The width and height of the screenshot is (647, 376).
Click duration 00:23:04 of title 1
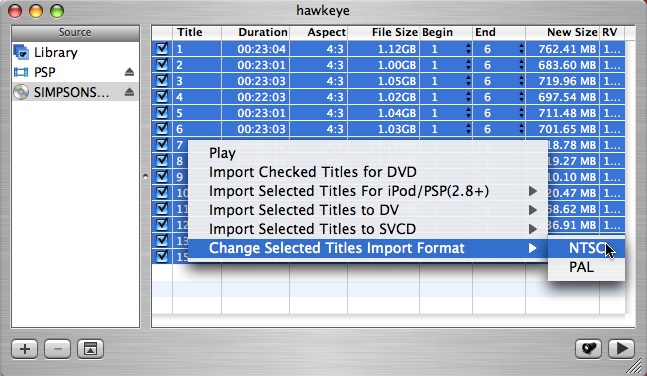tap(262, 49)
